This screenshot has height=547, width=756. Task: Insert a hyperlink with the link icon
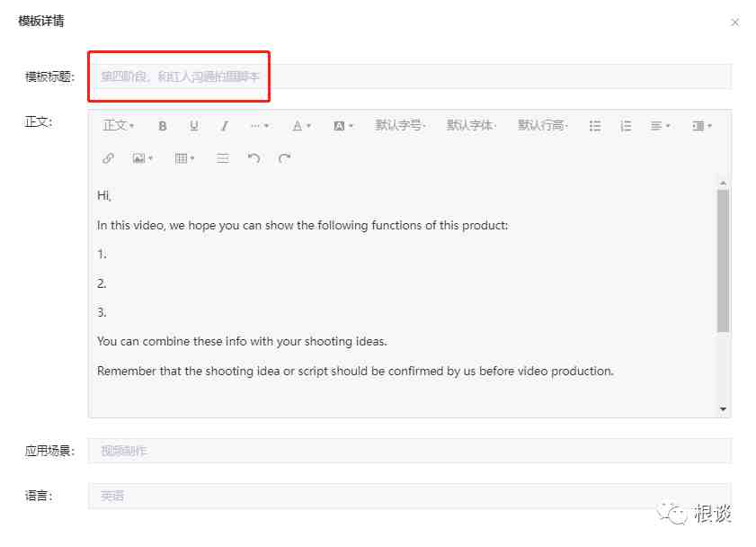[x=108, y=158]
